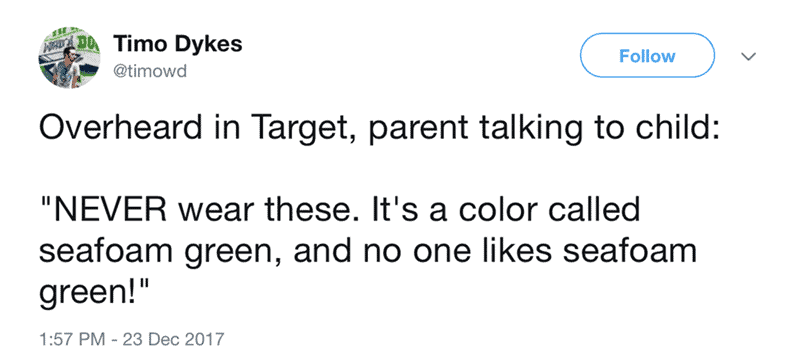Click the 23 Dec 2017 date text

173,339
